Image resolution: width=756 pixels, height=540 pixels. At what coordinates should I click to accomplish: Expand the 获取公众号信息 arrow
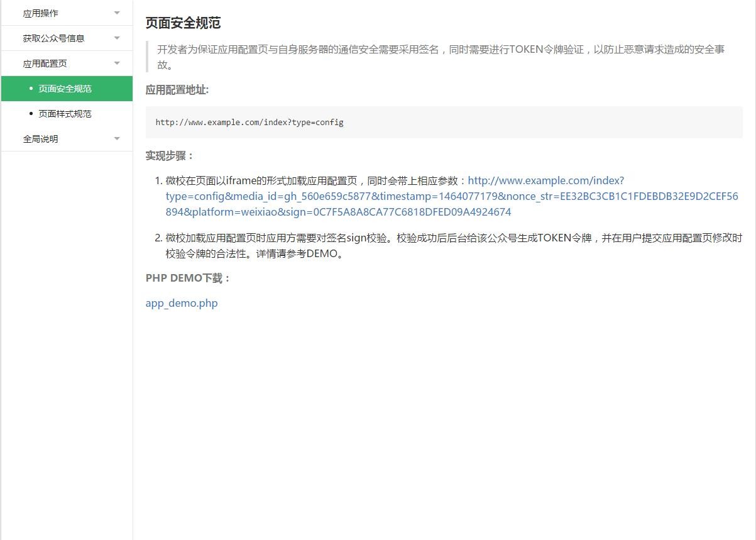click(x=117, y=38)
